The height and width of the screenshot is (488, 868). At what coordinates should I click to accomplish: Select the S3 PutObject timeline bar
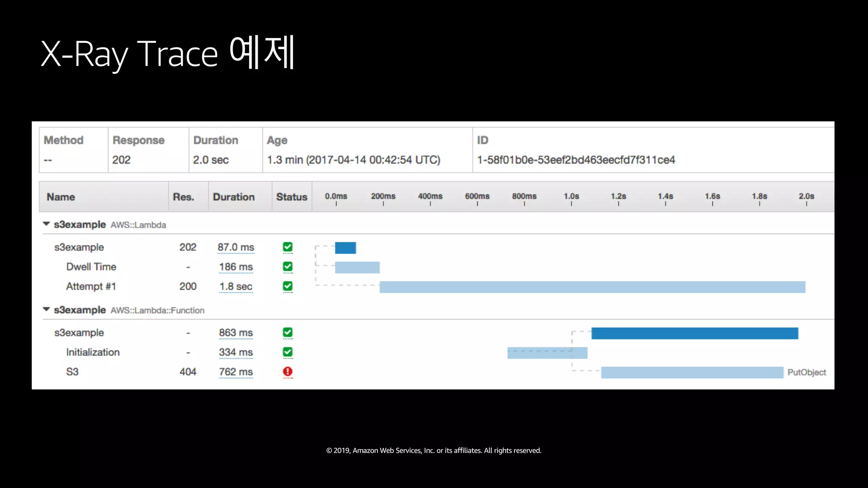pos(692,372)
